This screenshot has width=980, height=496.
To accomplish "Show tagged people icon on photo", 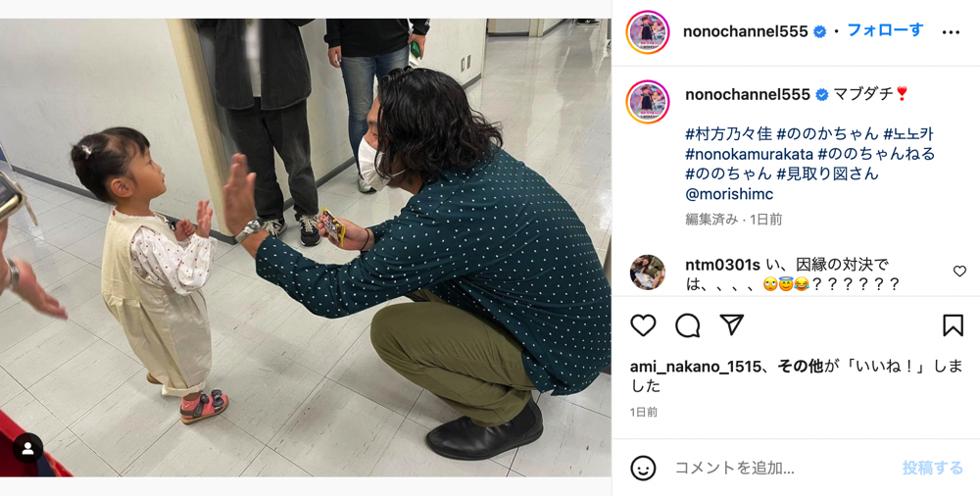I will click(x=27, y=448).
